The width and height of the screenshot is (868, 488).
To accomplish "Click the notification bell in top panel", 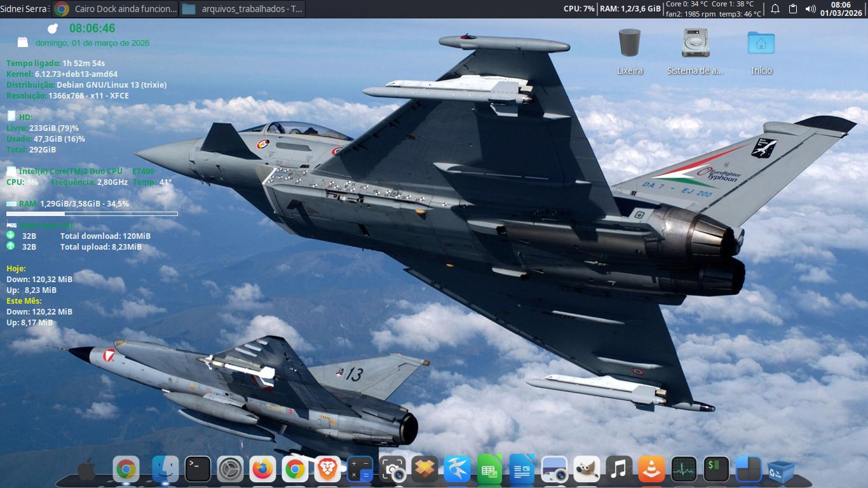I will point(775,9).
